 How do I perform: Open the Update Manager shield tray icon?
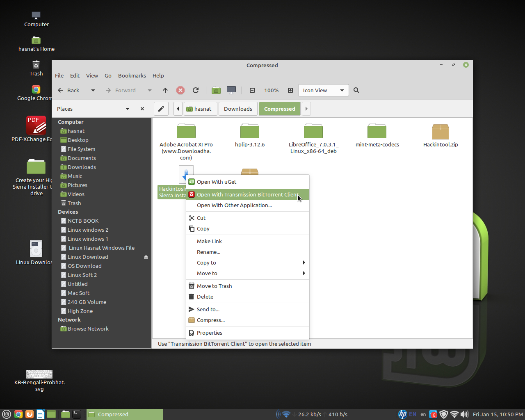pos(443,414)
